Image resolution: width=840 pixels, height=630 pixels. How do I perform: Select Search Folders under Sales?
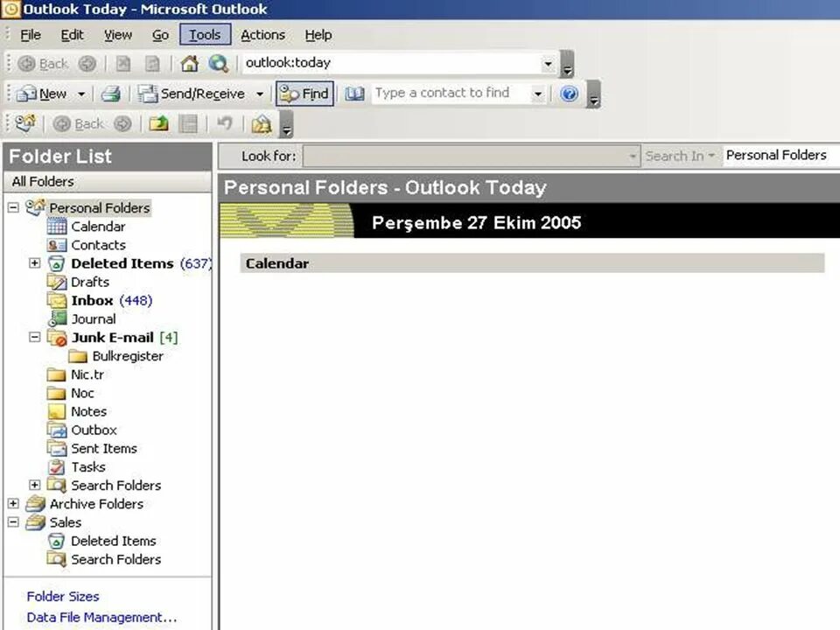[x=115, y=560]
